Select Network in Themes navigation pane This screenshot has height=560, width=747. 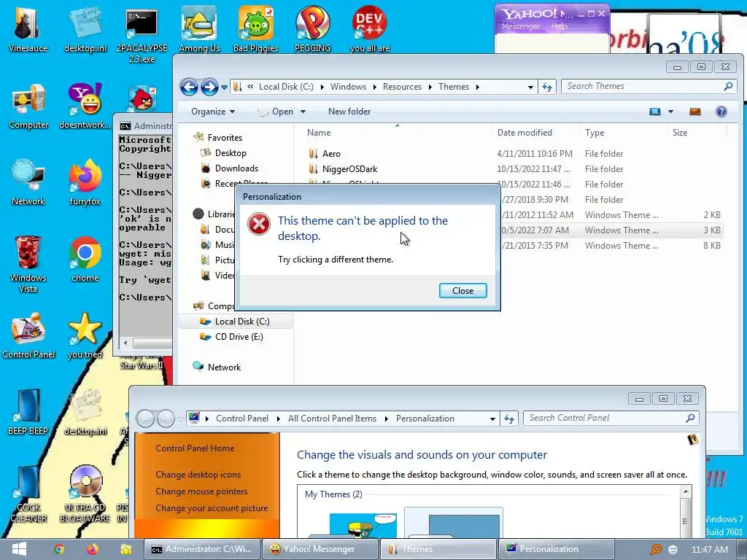click(x=224, y=367)
